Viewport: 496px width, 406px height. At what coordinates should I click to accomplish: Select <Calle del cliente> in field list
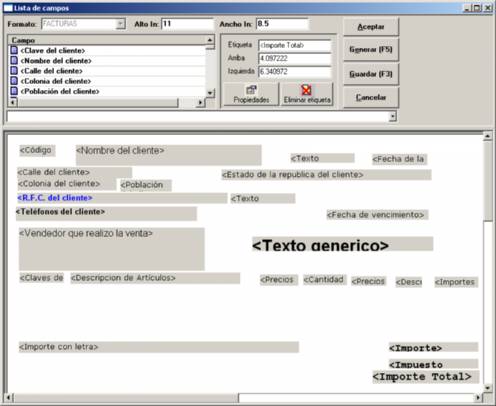pos(51,71)
